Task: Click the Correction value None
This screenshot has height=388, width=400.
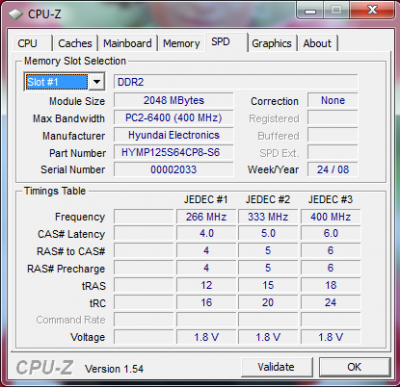Action: pyautogui.click(x=332, y=100)
